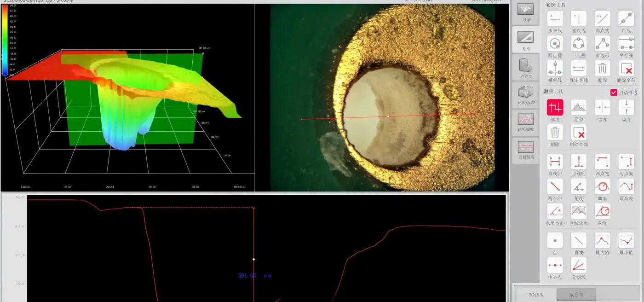Screen dimensions: 644x302
Task: Select the R角 corner radius tool
Action: tap(603, 211)
